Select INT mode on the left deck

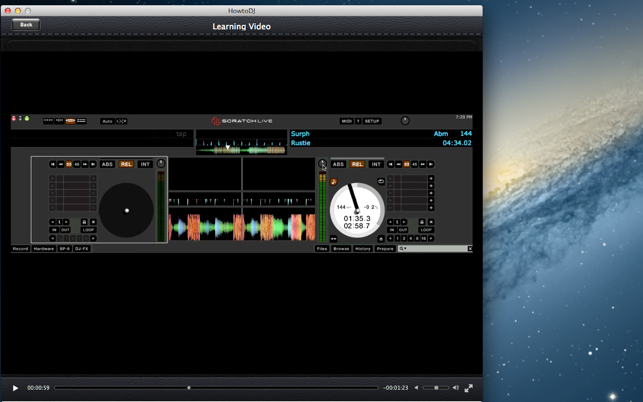(145, 164)
